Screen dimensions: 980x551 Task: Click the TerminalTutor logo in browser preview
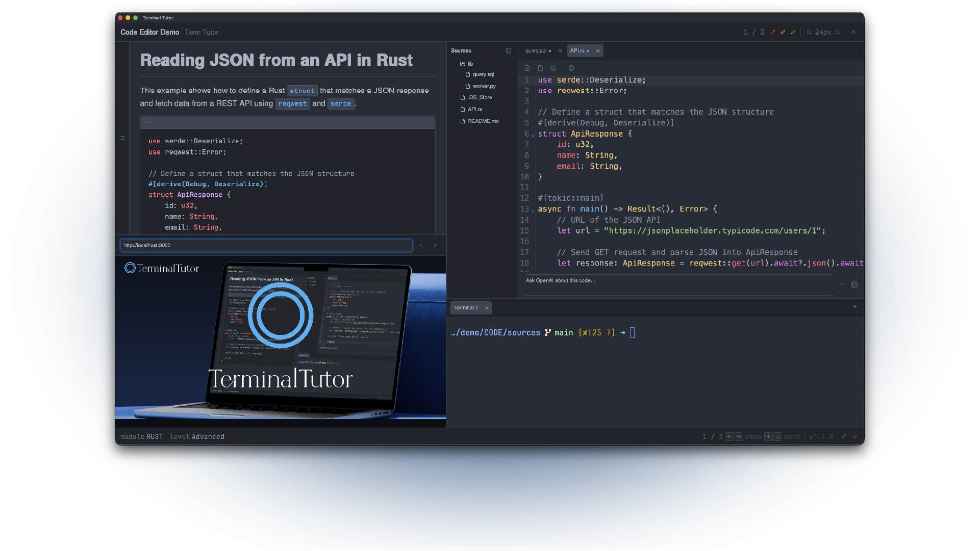[x=162, y=268]
